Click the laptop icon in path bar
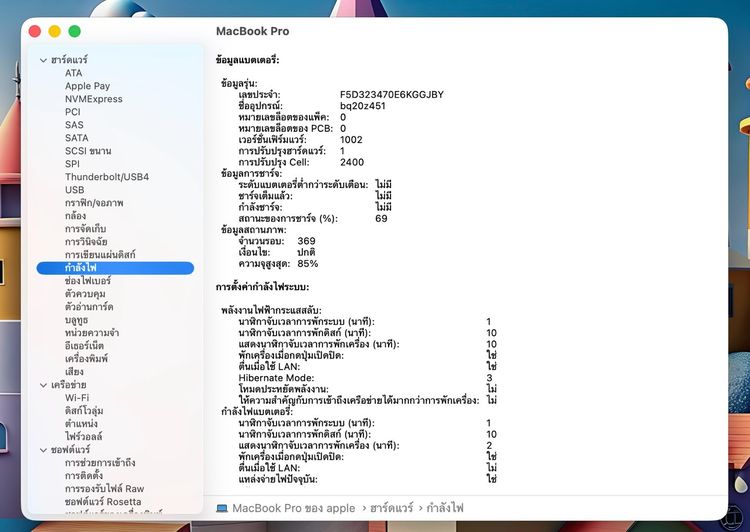 tap(222, 508)
